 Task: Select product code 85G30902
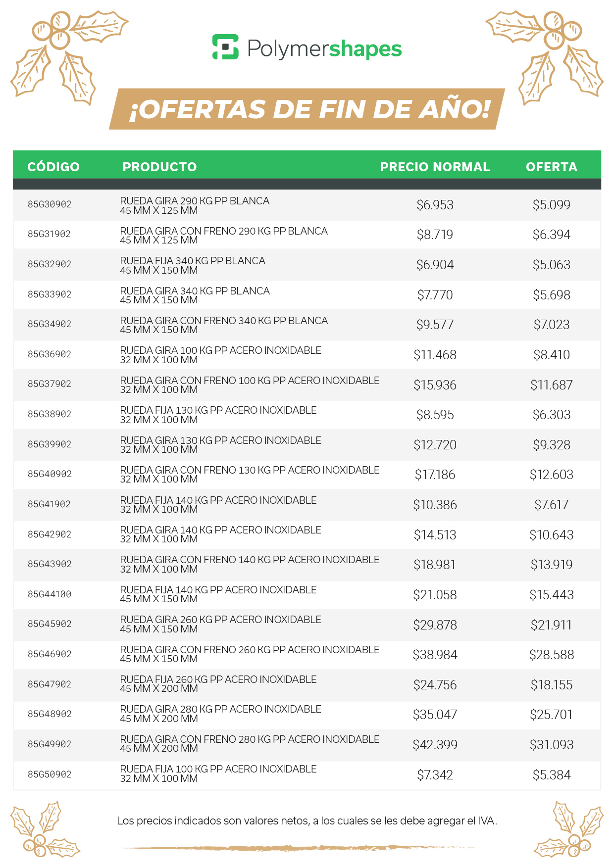point(50,204)
